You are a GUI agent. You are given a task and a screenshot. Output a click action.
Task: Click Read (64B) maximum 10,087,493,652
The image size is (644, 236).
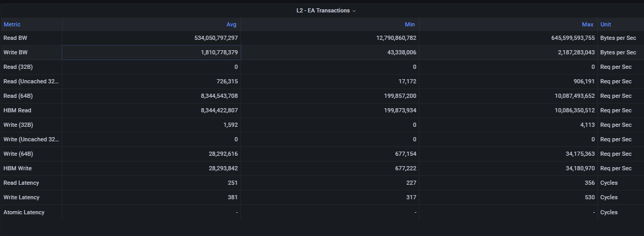click(575, 96)
